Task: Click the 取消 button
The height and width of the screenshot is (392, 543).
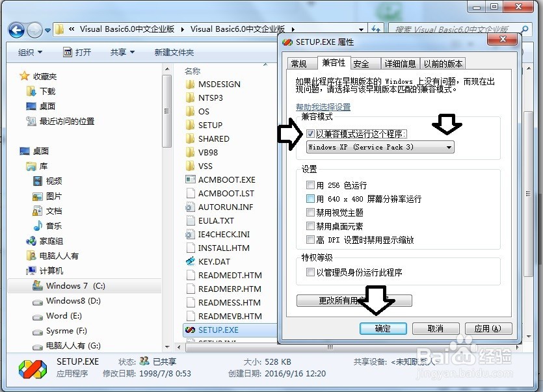Action: coord(436,328)
